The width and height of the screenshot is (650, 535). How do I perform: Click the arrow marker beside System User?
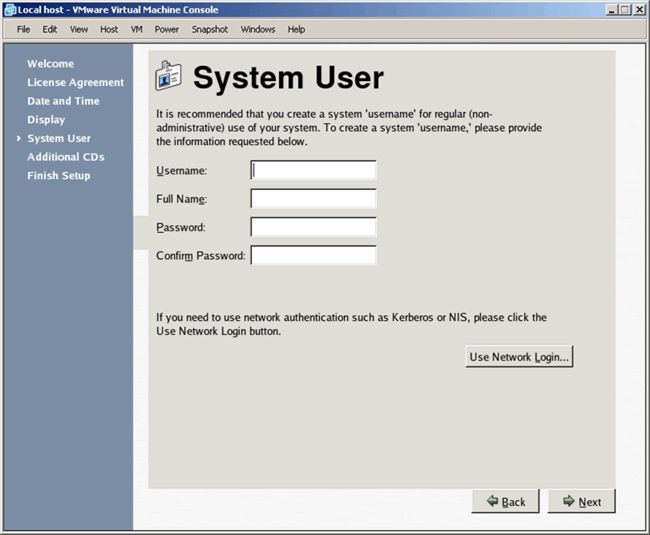click(x=19, y=138)
